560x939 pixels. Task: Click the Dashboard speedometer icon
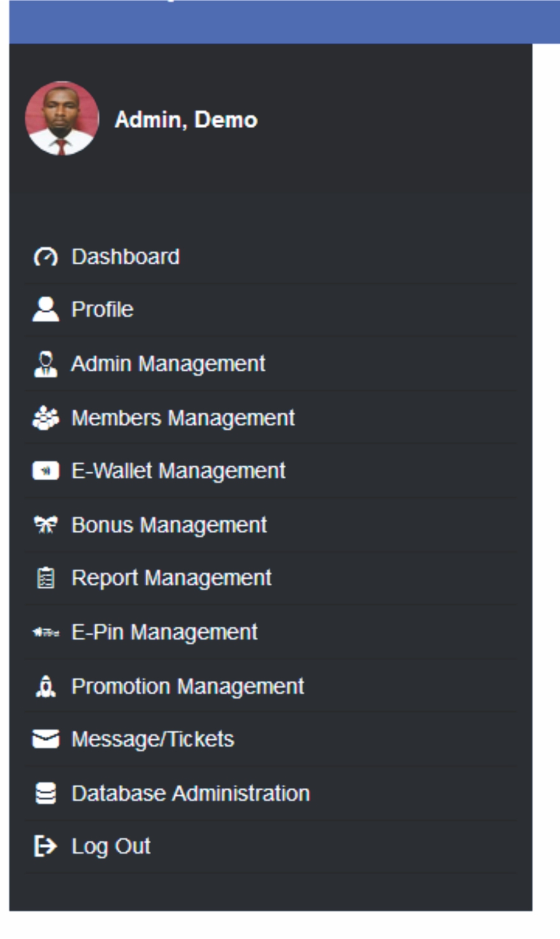pos(45,257)
